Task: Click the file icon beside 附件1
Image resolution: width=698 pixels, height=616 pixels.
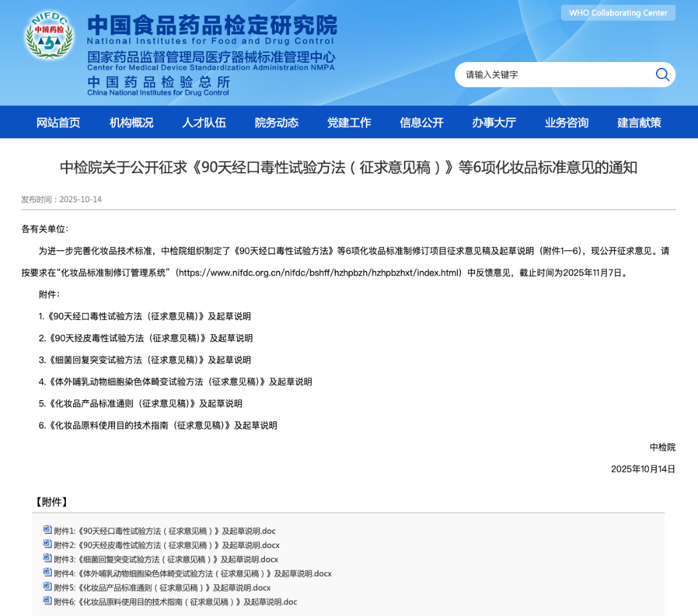Action: (x=47, y=530)
